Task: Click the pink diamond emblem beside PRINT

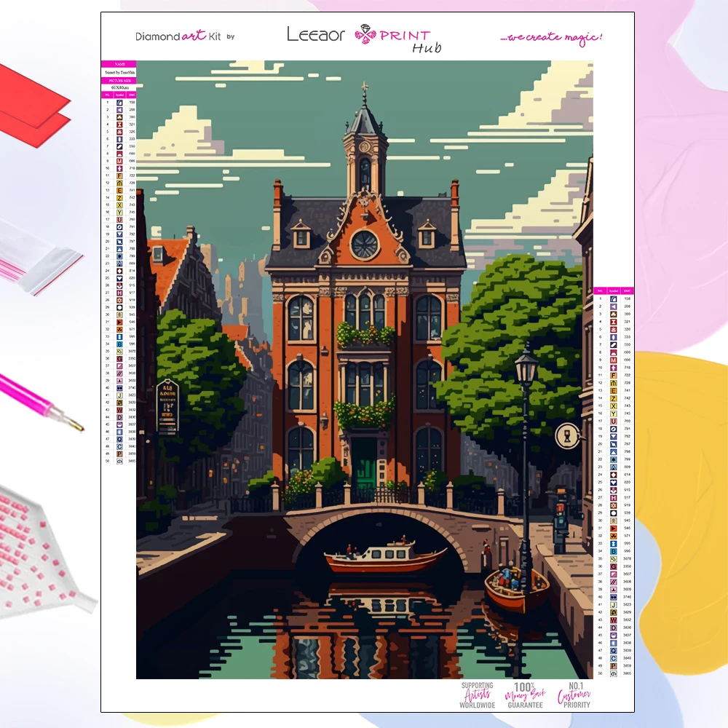Action: 365,34
